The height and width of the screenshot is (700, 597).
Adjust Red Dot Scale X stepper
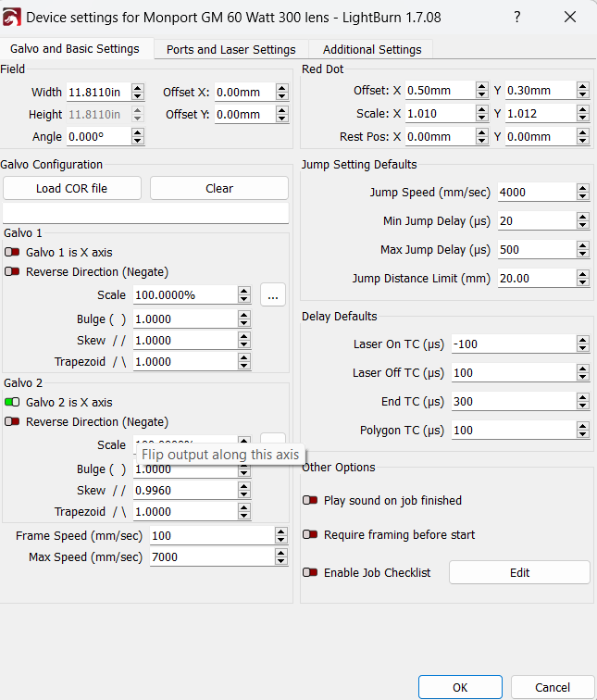[482, 113]
